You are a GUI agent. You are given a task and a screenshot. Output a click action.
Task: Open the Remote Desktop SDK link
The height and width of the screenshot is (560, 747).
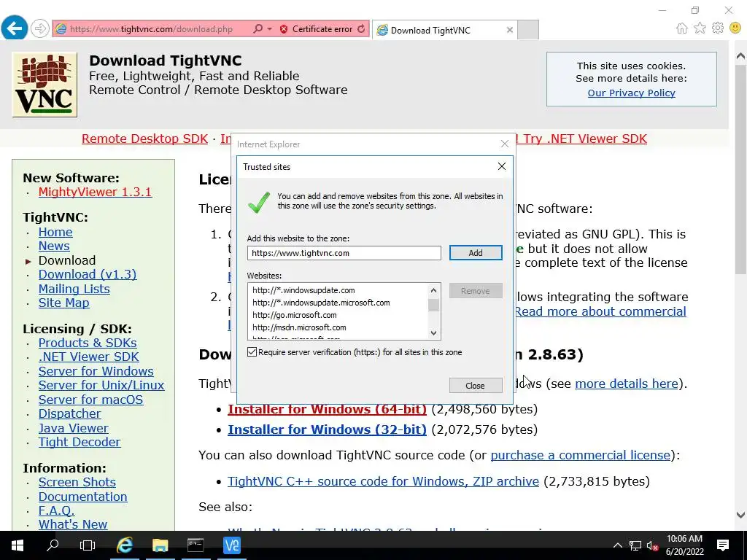click(x=145, y=139)
